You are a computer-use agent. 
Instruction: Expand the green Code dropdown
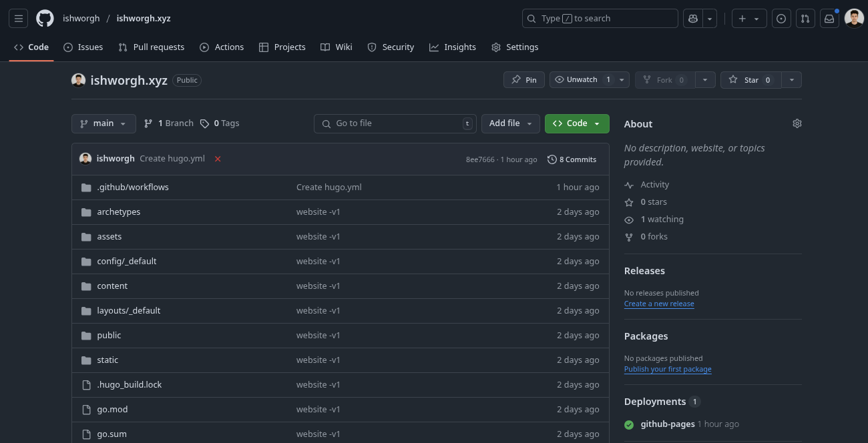(x=596, y=123)
